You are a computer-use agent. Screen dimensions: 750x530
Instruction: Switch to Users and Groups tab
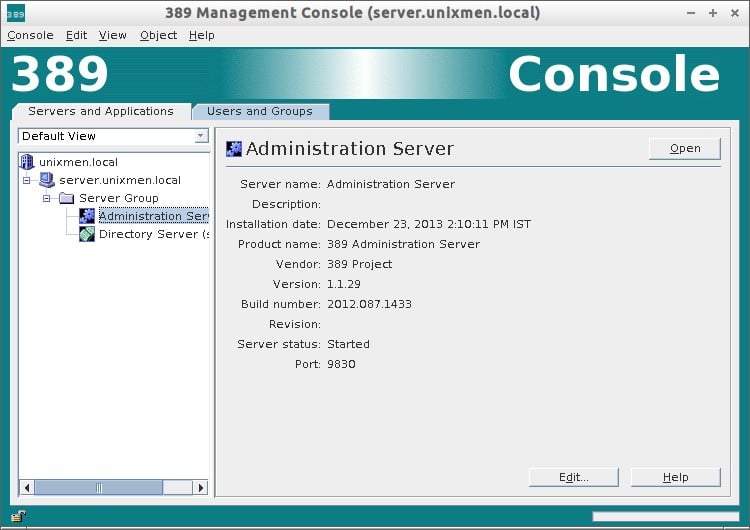click(260, 111)
